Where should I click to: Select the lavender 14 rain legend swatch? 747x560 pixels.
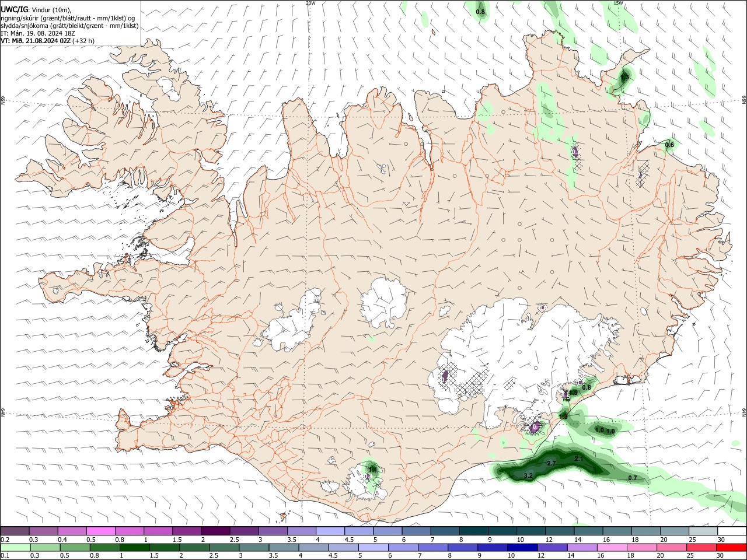pos(582,548)
